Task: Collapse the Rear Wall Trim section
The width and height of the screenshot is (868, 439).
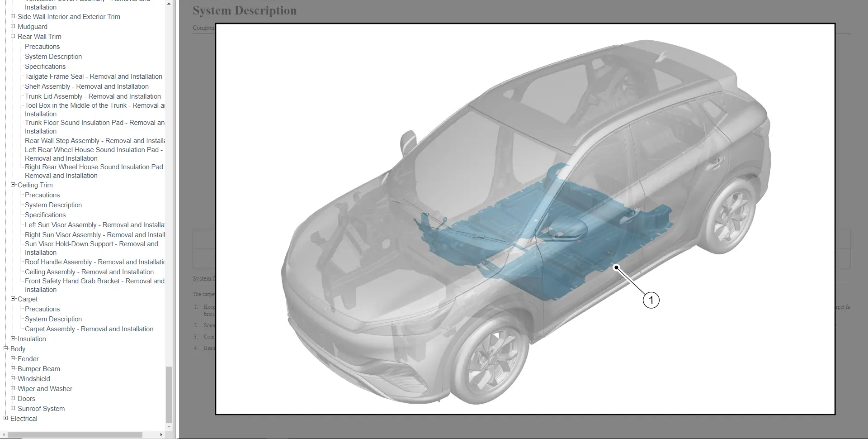Action: 13,36
